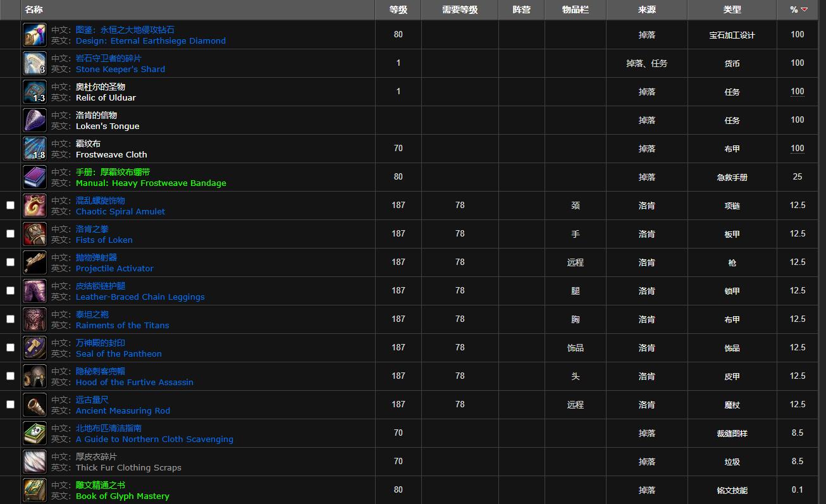Click the Manual: Heavy Frostweave Bandage book icon
826x504 pixels.
coord(35,177)
